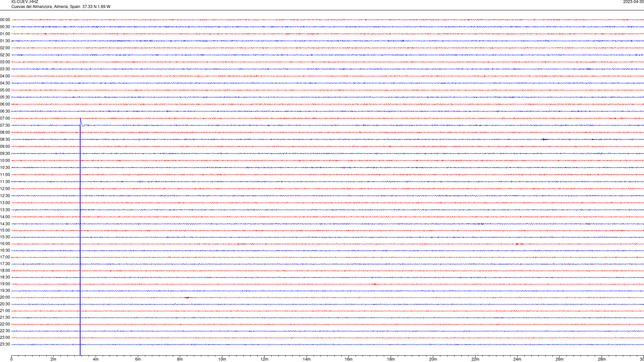Select the 04:00 trace time label
This screenshot has height=362, width=644.
pyautogui.click(x=5, y=76)
